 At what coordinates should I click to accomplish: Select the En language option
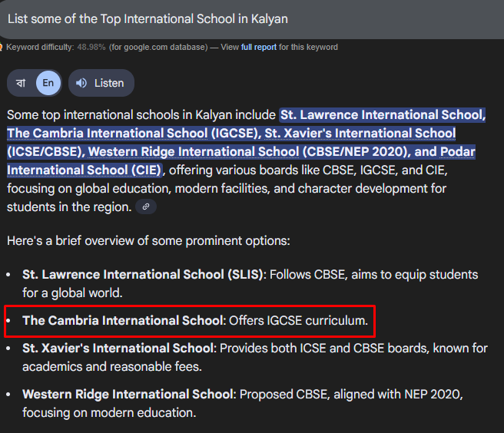pos(48,83)
